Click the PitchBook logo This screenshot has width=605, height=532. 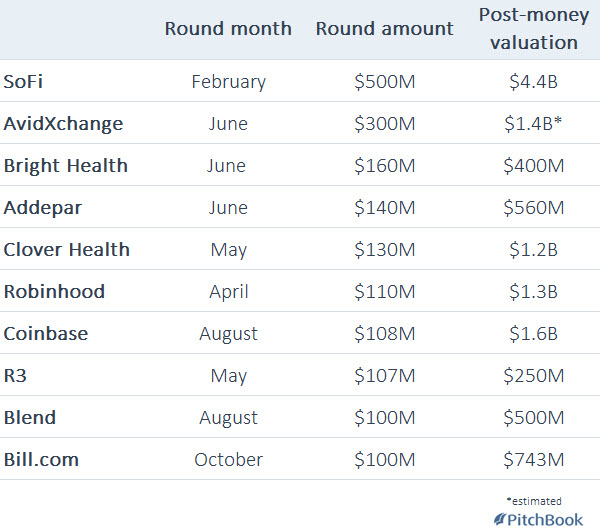click(540, 519)
